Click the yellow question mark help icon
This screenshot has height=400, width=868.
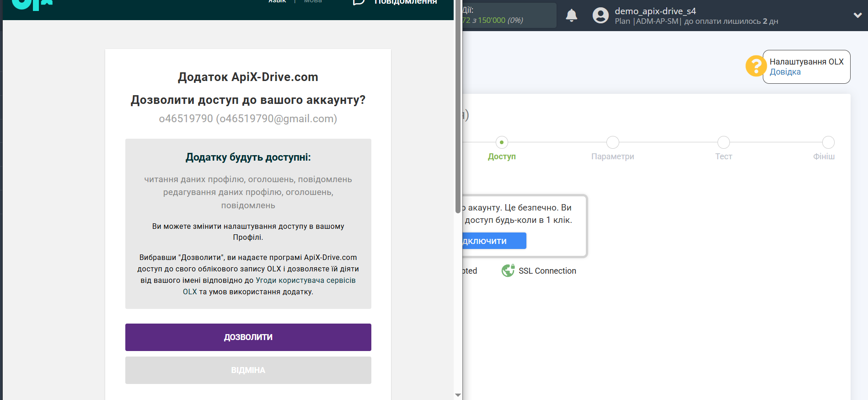755,66
